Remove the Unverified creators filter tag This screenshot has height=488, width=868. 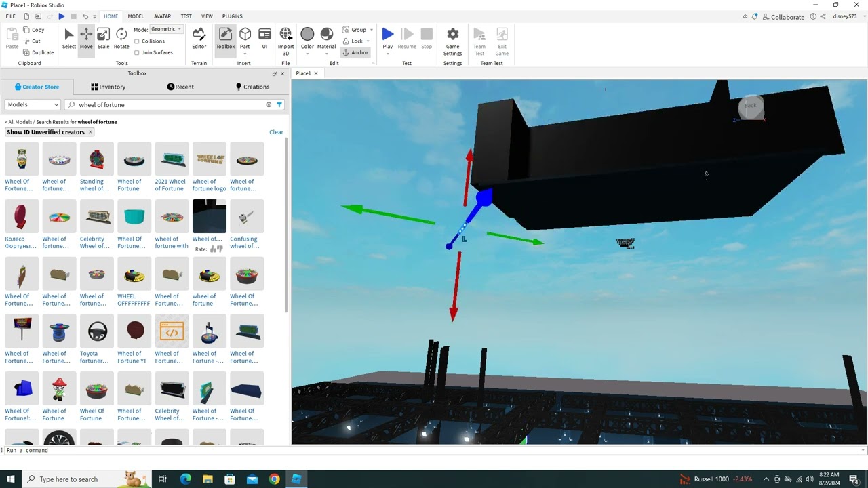pos(90,132)
